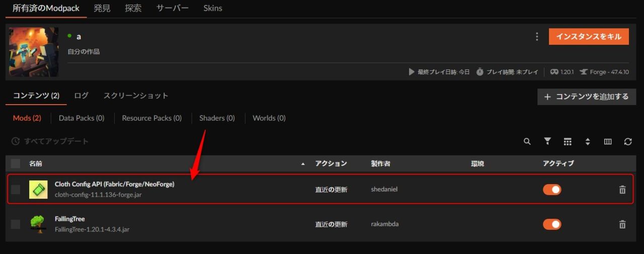Go to the 探索 tab
The image size is (644, 254).
[x=133, y=8]
